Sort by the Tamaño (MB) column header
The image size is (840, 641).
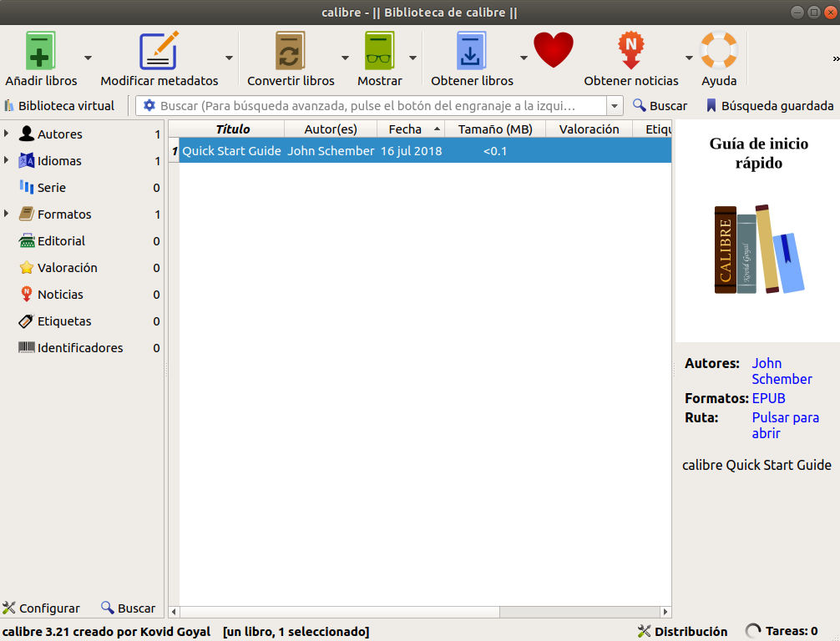[495, 129]
